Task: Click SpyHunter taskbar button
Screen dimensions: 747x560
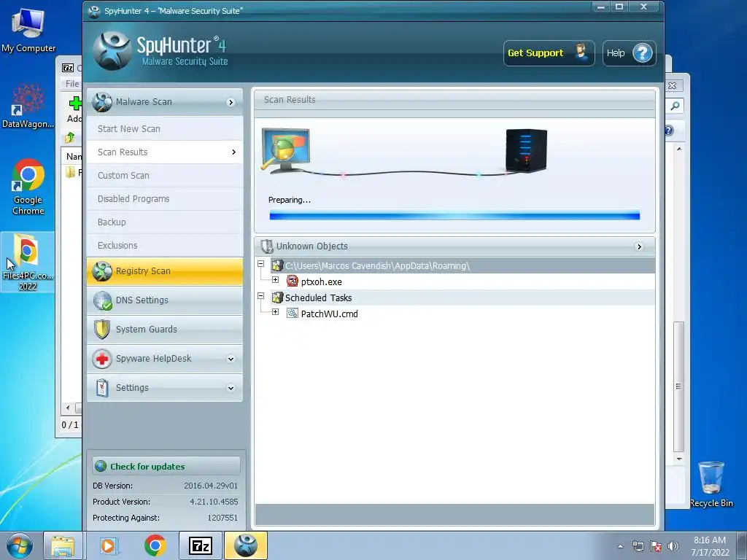Action: pos(245,545)
